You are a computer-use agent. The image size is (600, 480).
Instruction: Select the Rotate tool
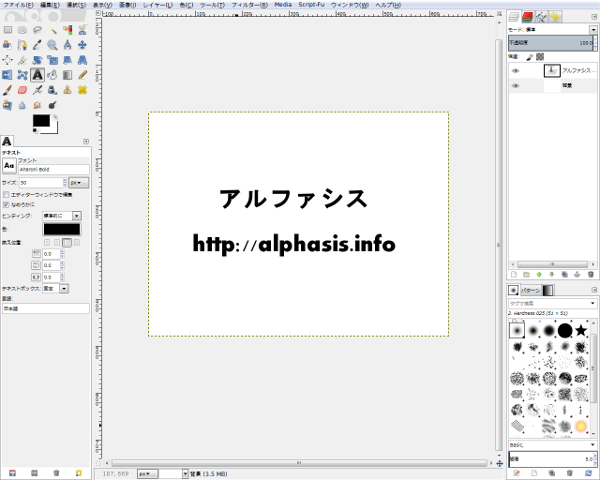point(38,60)
